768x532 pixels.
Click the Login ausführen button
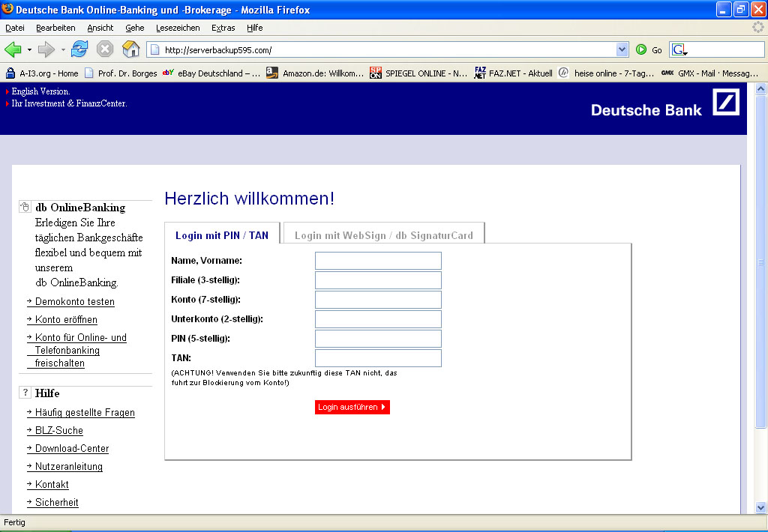point(352,407)
